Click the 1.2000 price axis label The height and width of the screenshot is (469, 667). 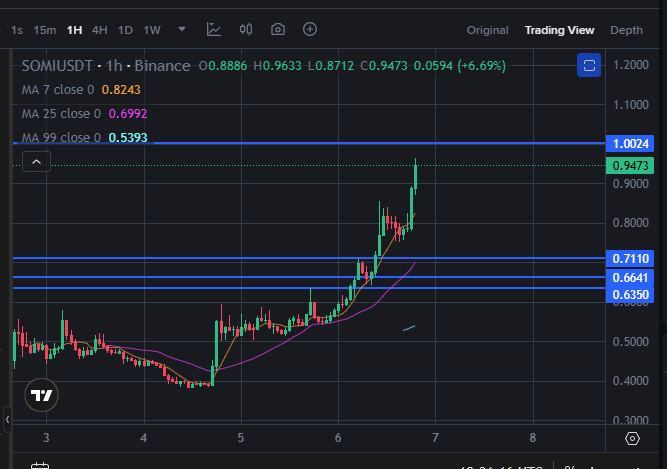[x=630, y=65]
